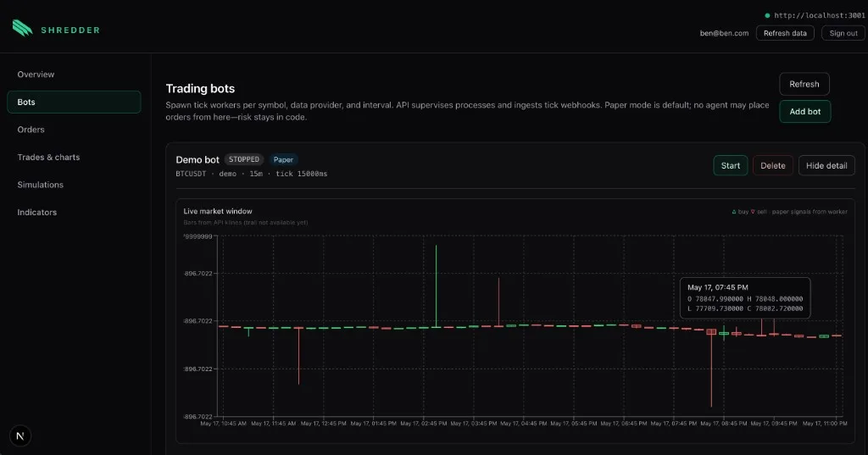Click Refresh data in header

(785, 33)
